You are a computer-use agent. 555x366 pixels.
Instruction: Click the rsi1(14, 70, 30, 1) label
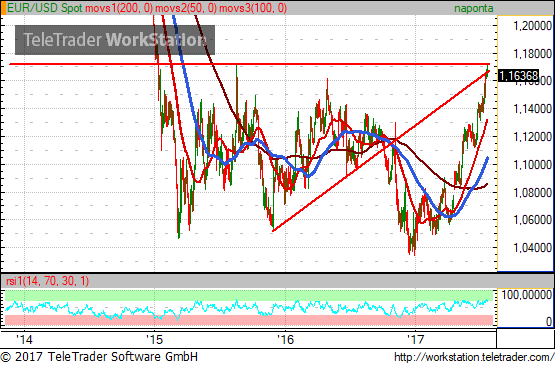[x=47, y=281]
